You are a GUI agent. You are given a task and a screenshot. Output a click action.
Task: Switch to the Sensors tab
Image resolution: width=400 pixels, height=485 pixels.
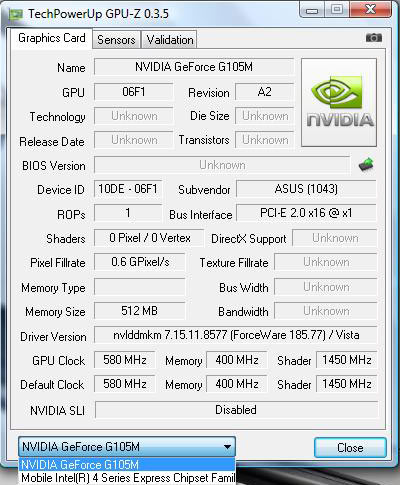pos(116,40)
